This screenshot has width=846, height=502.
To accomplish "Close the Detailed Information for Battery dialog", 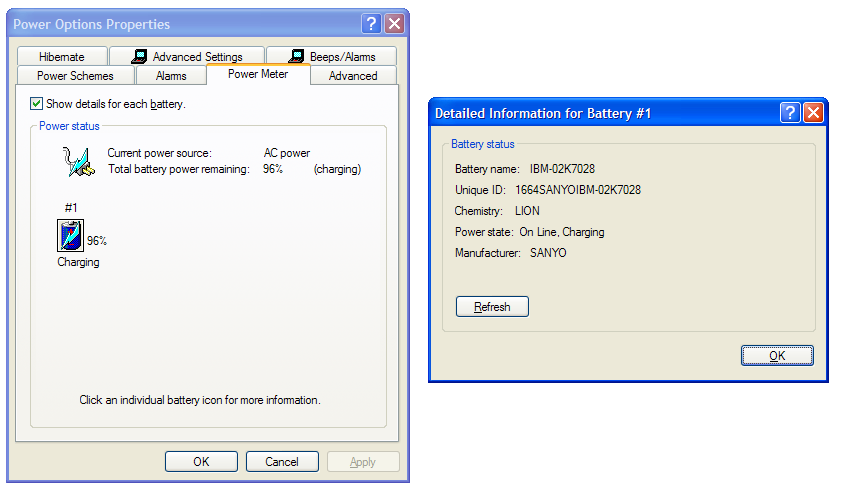I will click(x=813, y=113).
